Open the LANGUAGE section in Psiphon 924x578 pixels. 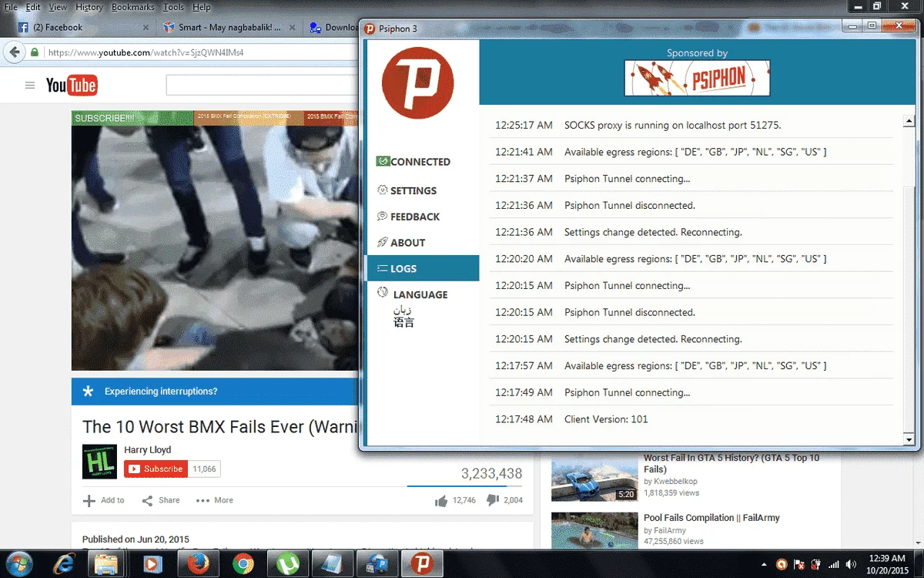point(412,294)
